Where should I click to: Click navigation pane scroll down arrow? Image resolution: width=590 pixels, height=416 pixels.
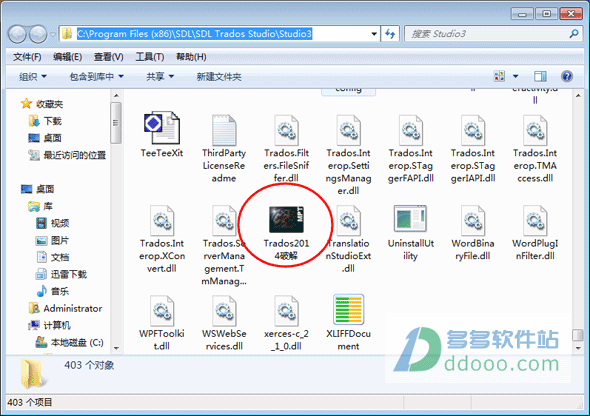click(116, 348)
